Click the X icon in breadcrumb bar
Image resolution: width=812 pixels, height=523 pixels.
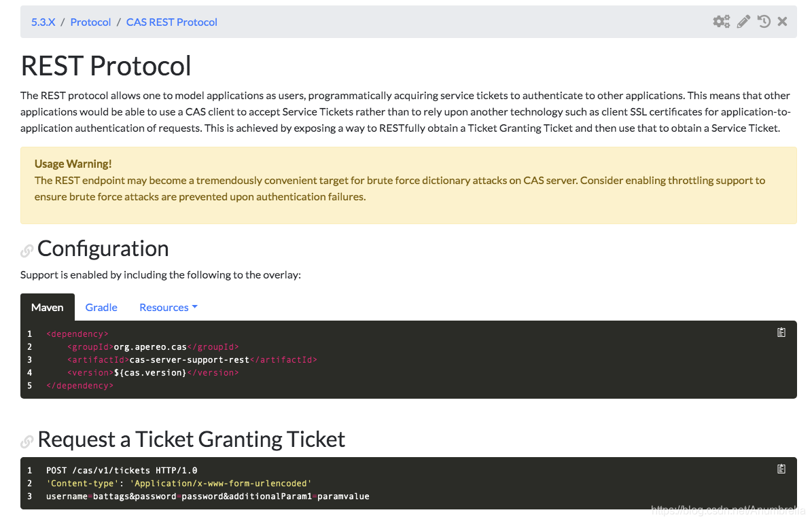783,22
